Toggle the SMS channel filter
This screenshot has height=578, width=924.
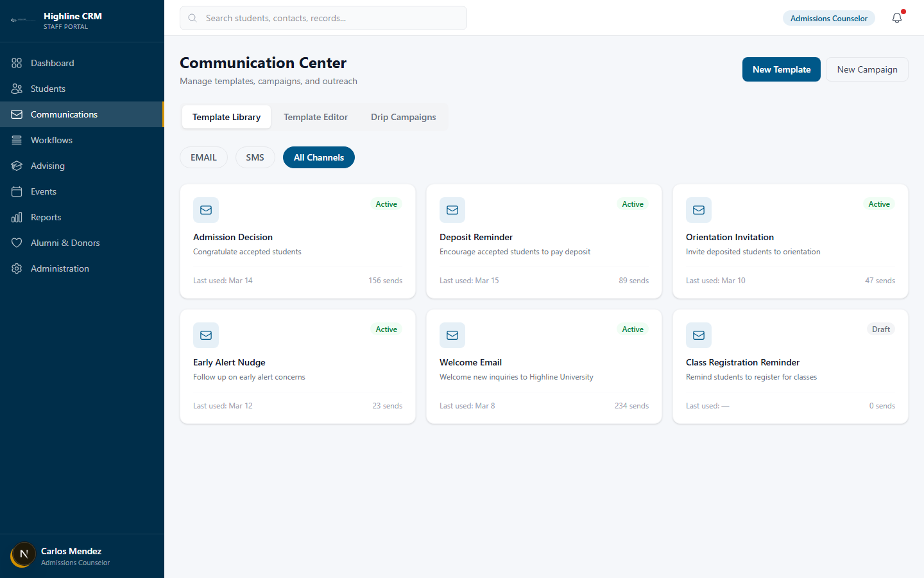(x=255, y=157)
